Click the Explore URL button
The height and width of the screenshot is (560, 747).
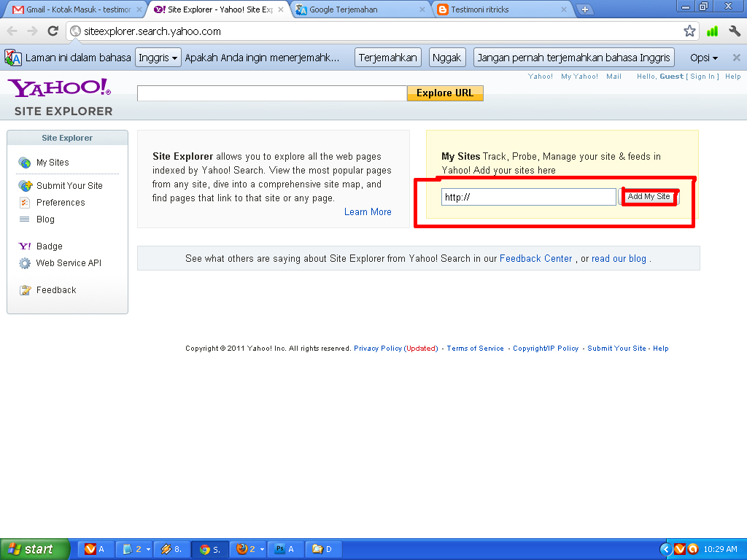click(x=445, y=93)
